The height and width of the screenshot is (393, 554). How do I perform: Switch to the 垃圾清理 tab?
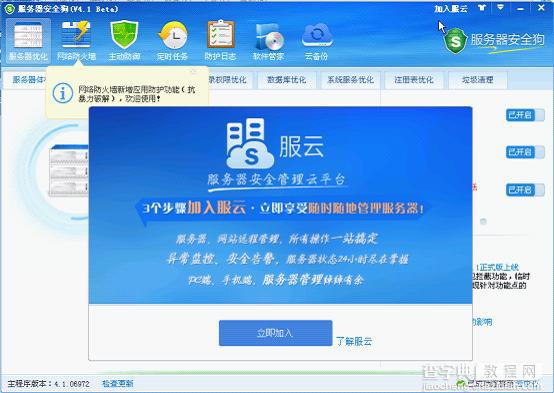pos(477,80)
